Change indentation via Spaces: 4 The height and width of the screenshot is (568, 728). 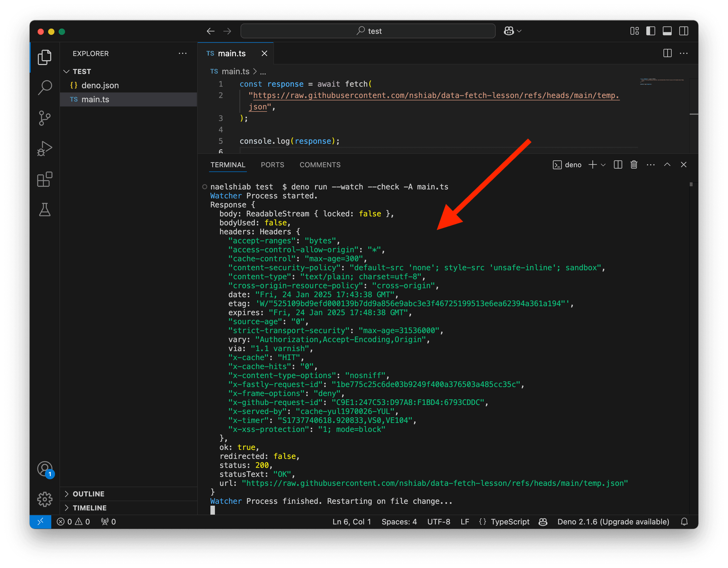tap(399, 522)
